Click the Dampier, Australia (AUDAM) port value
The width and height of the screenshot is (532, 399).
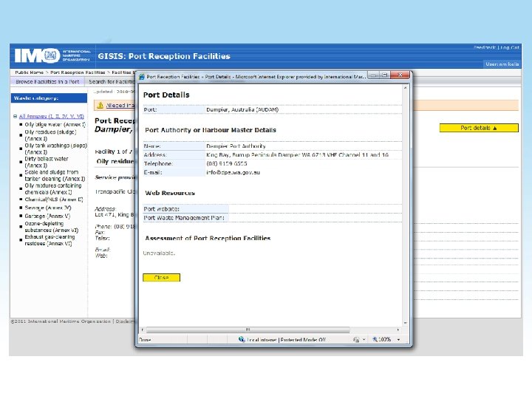point(242,109)
